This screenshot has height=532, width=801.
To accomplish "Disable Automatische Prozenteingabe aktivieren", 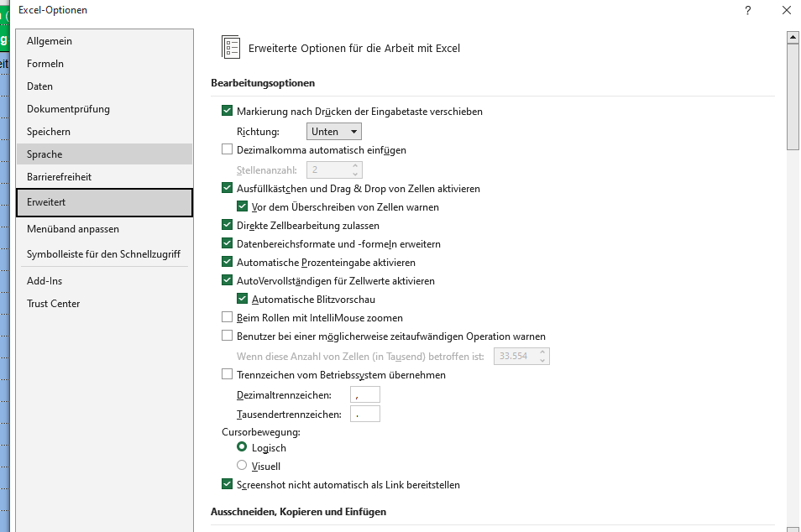I will [227, 262].
